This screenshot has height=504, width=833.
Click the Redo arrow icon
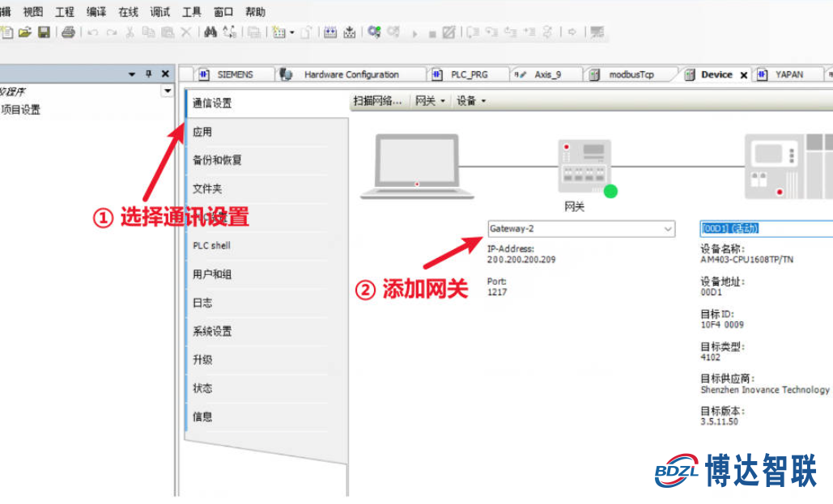point(112,33)
